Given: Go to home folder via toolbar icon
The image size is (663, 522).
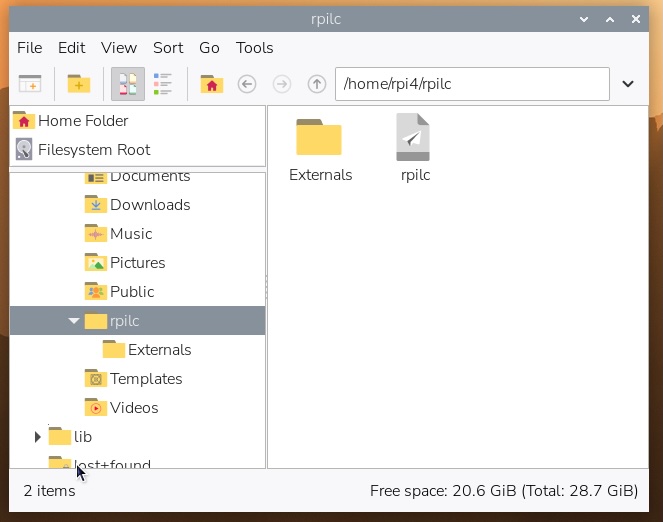Looking at the screenshot, I should [x=211, y=84].
